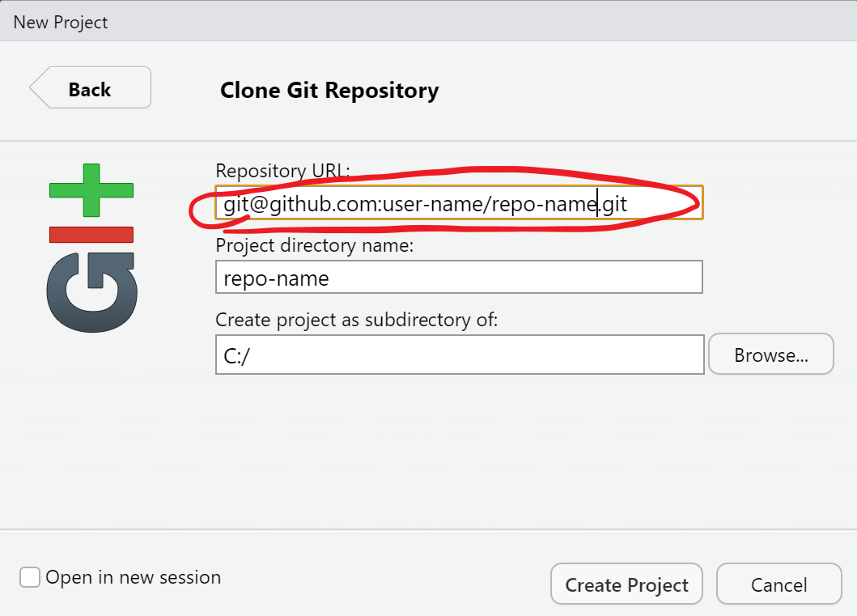Viewport: 857px width, 616px height.
Task: Place cursor on '.git' suffix of the URL
Action: pyautogui.click(x=613, y=204)
